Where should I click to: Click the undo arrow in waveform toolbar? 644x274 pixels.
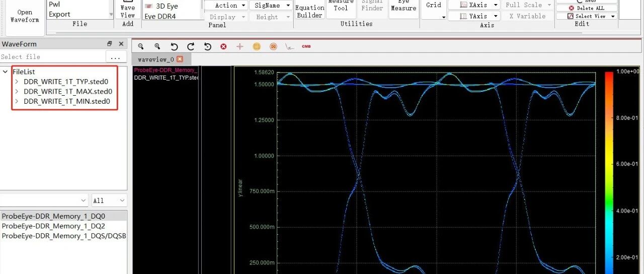(x=174, y=46)
